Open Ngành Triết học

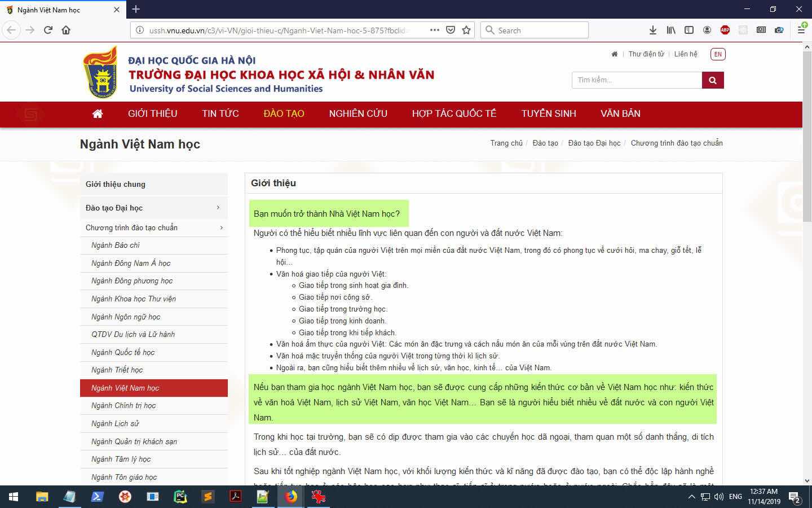point(154,370)
